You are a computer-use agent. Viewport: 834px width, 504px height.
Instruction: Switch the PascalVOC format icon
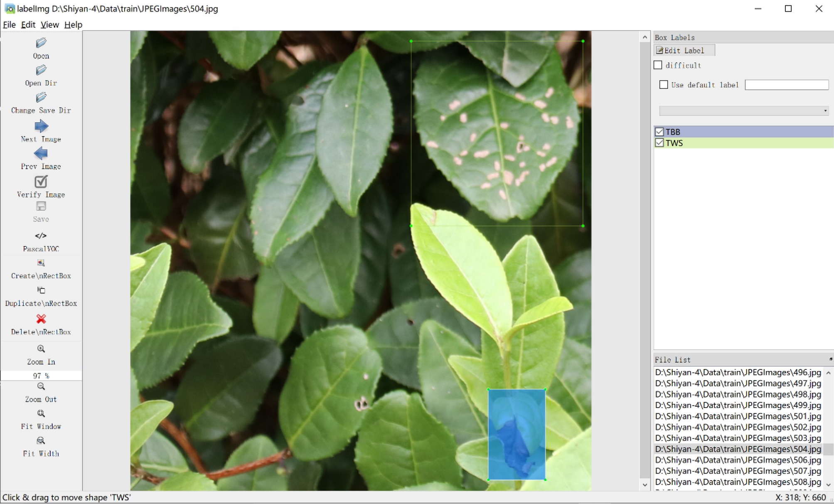[x=41, y=236]
